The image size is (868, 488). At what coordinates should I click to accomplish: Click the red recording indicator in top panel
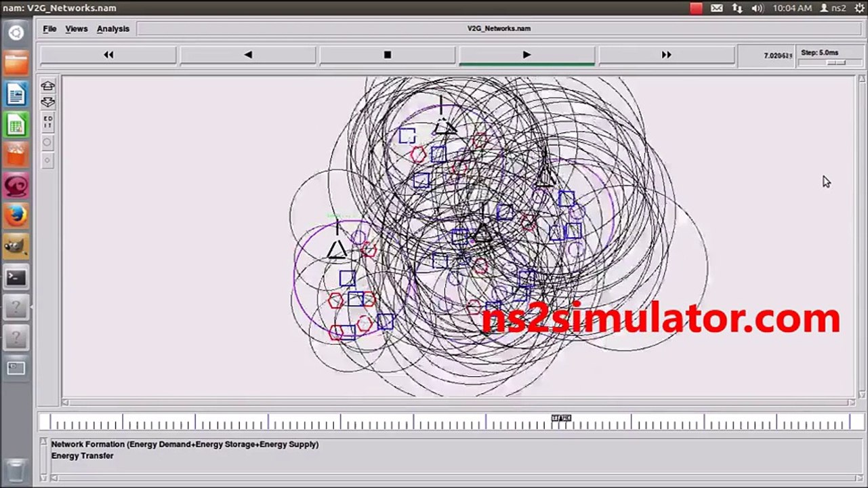coord(696,8)
